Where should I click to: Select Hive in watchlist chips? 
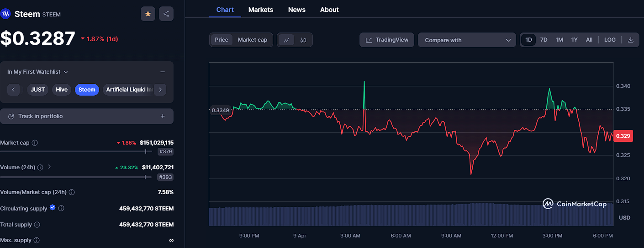[x=62, y=90]
